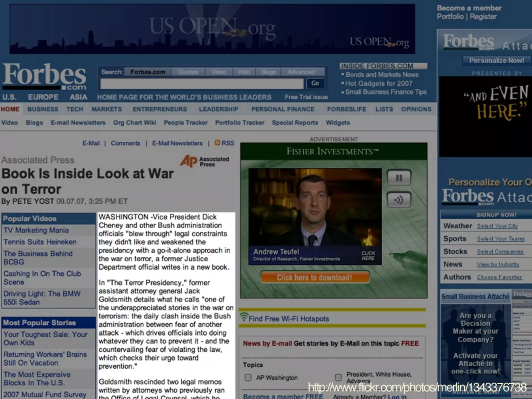Click the orange Click here to download button

coord(315,277)
